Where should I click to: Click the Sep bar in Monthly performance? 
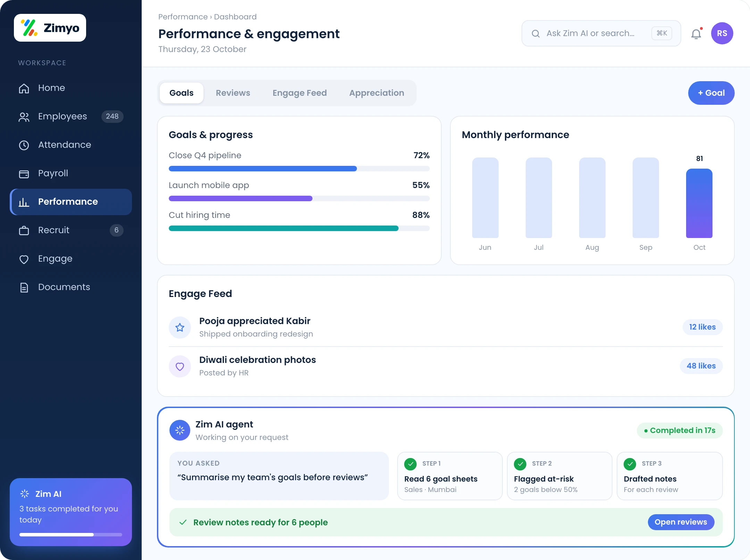point(646,198)
